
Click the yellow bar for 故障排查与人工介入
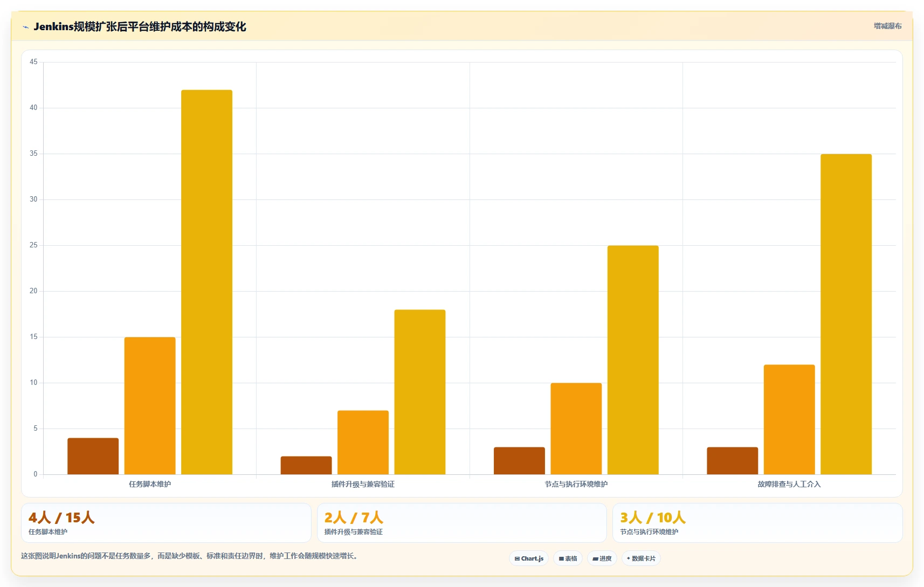pos(846,314)
